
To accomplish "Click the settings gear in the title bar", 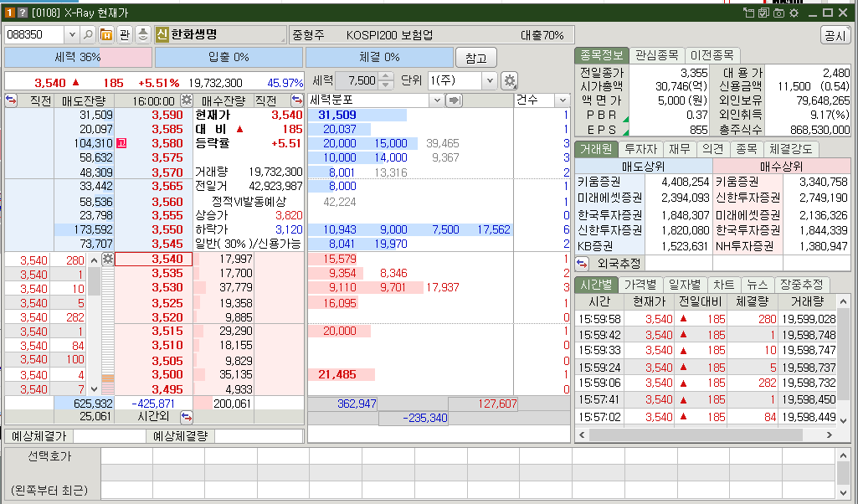I will point(794,12).
